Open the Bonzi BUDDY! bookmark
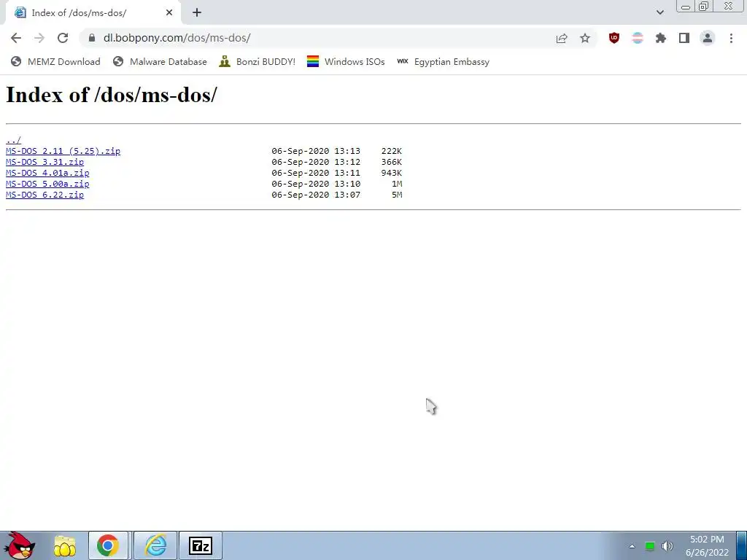This screenshot has width=747, height=560. tap(258, 61)
